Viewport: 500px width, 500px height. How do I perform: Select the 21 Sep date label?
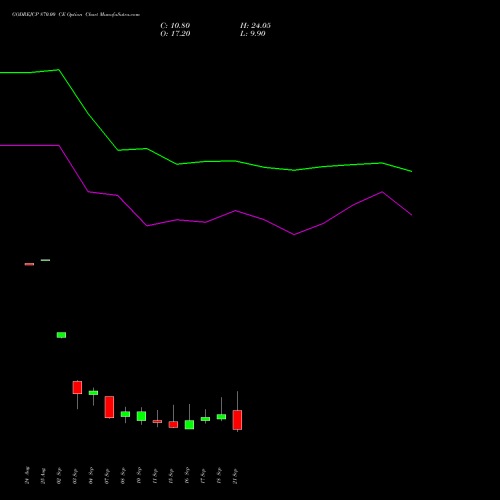[235, 476]
